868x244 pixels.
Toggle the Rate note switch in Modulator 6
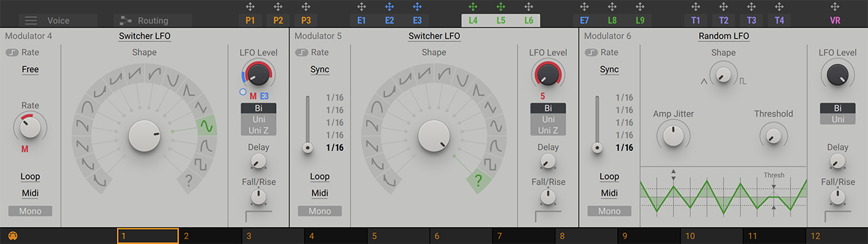pyautogui.click(x=591, y=52)
